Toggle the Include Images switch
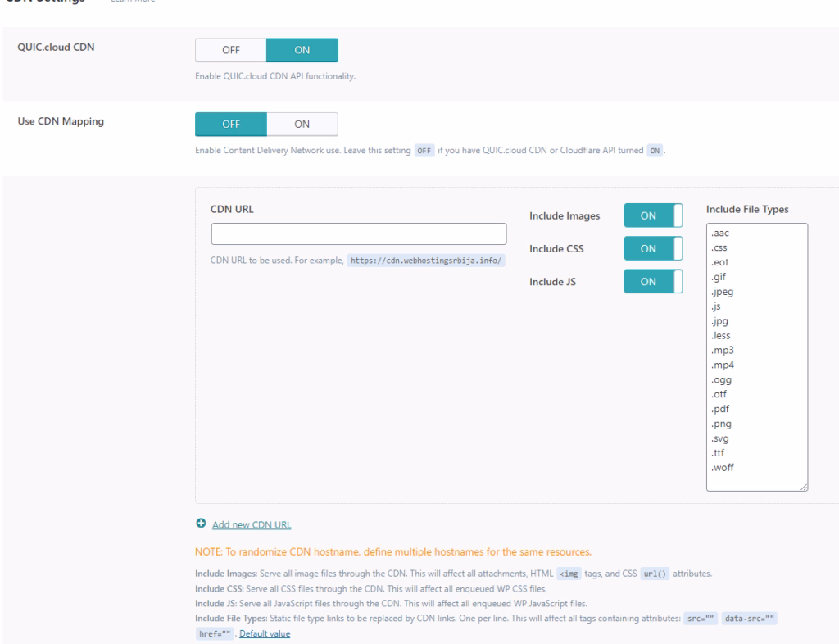The image size is (839, 644). click(653, 215)
